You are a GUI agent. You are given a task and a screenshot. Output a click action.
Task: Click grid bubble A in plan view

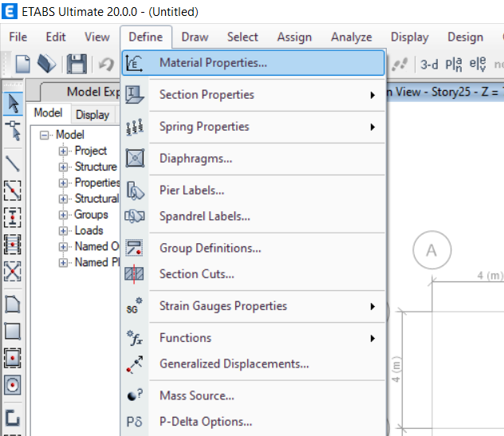pos(431,250)
